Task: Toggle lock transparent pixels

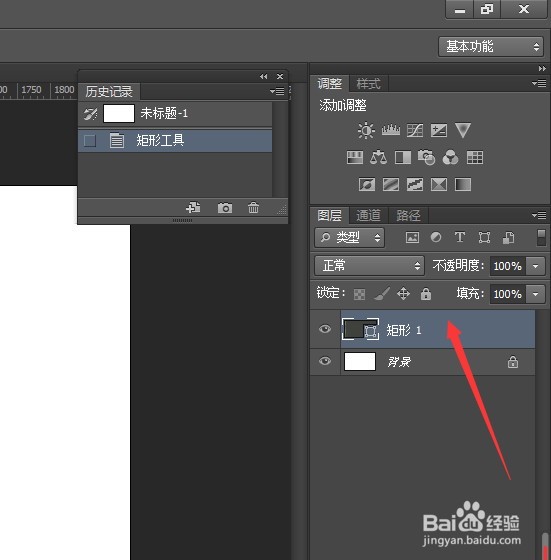Action: coord(359,294)
